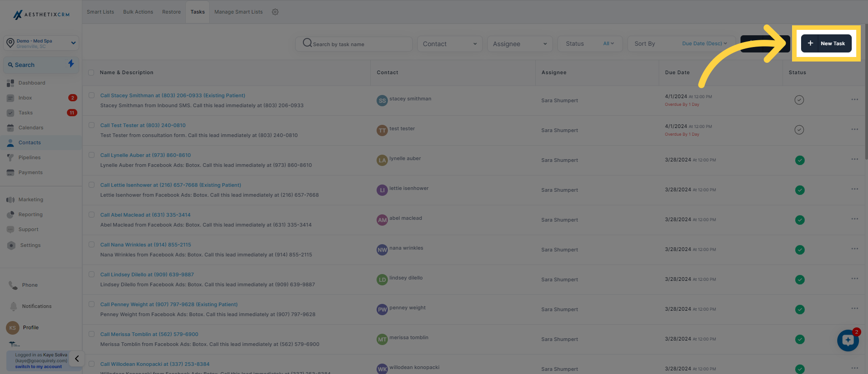Select the Tasks tab
This screenshot has width=868, height=374.
(x=198, y=12)
